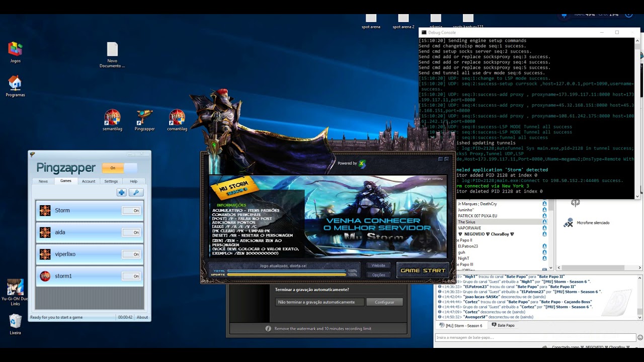The width and height of the screenshot is (644, 362).
Task: Click the user status icon next to guh
Action: point(544,252)
